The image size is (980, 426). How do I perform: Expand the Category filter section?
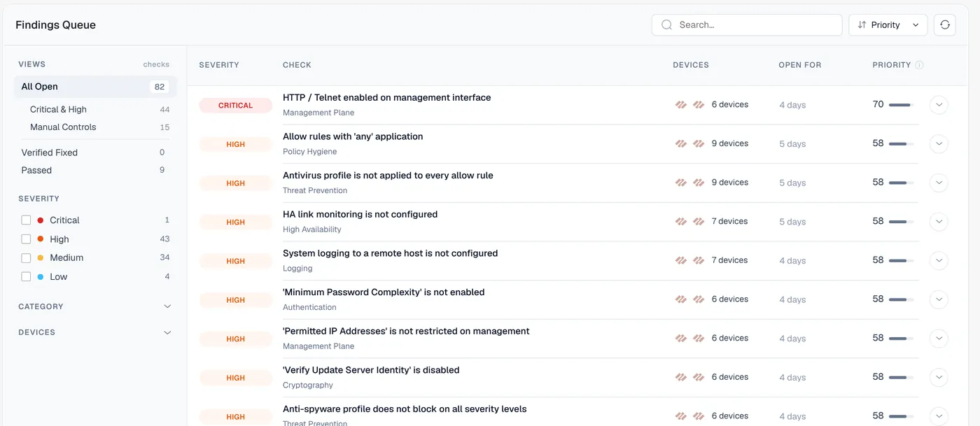pos(94,306)
